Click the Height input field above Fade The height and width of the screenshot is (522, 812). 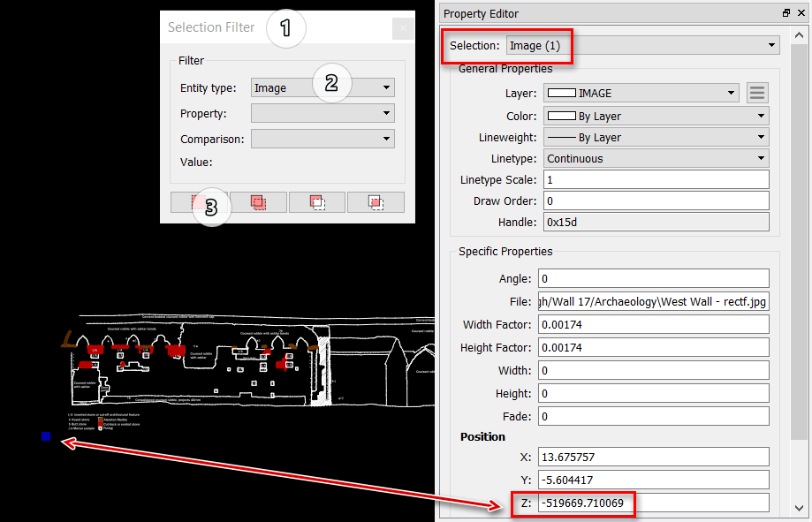tap(654, 394)
